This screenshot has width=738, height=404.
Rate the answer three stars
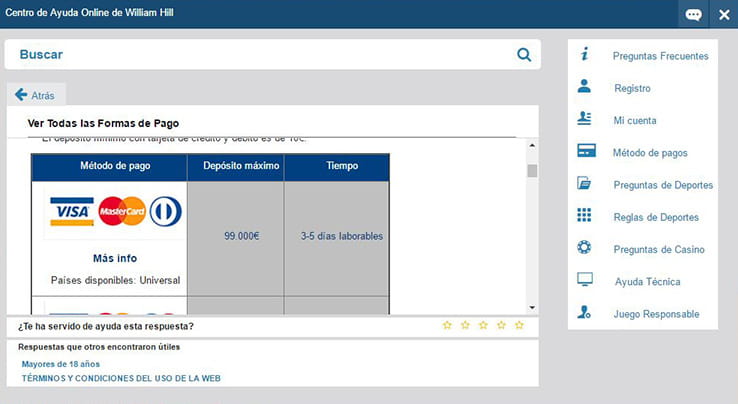click(483, 325)
